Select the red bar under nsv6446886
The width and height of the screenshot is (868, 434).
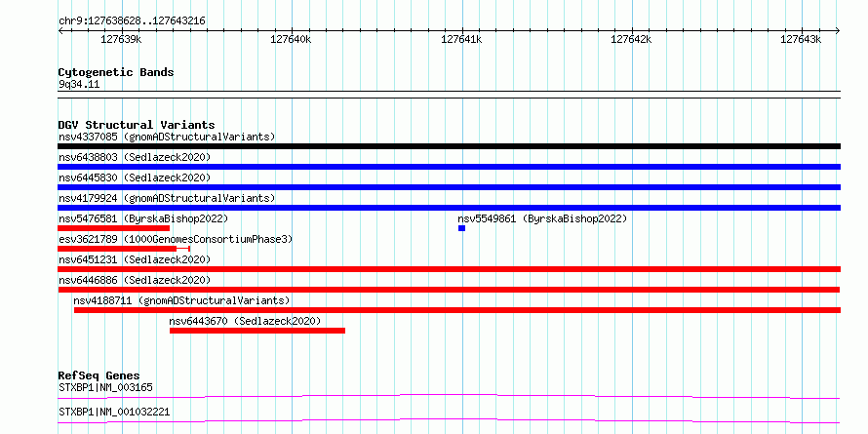[x=449, y=290]
